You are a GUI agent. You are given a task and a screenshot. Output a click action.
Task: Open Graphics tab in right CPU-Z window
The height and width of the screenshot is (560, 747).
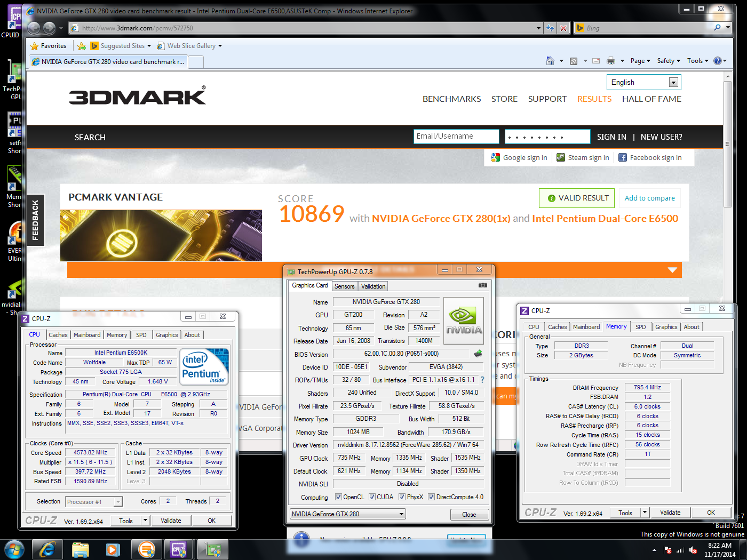tap(666, 327)
